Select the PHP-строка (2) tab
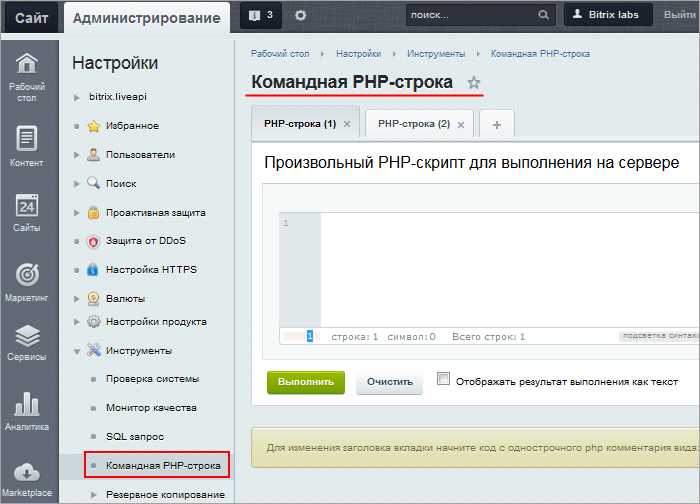Image resolution: width=700 pixels, height=504 pixels. (x=414, y=124)
